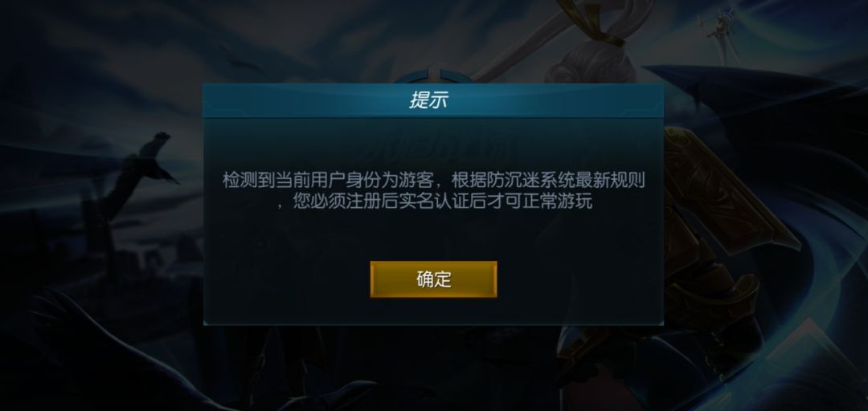The height and width of the screenshot is (411, 868).
Task: Click the 提示 dialog title text
Action: coord(428,100)
